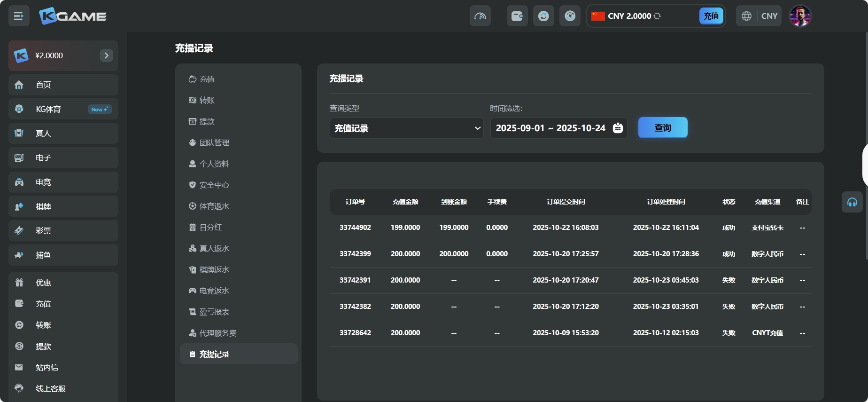Click the hamburger menu icon beside KGAME logo

[19, 16]
